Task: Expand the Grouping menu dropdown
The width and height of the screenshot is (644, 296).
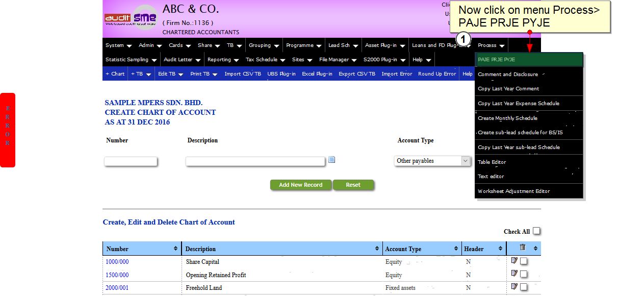Action: pyautogui.click(x=264, y=45)
